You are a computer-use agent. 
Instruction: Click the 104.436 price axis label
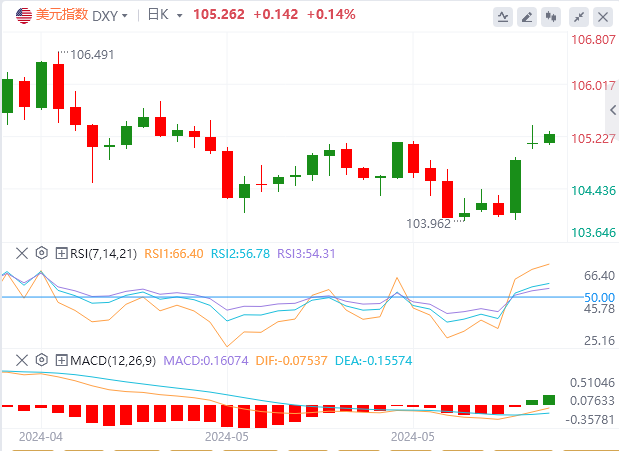click(x=593, y=191)
